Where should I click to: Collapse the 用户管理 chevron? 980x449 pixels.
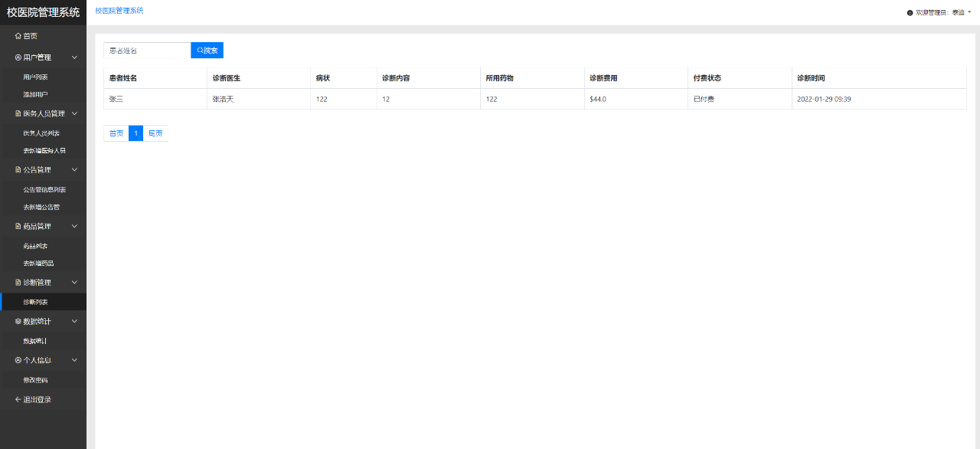(x=74, y=57)
